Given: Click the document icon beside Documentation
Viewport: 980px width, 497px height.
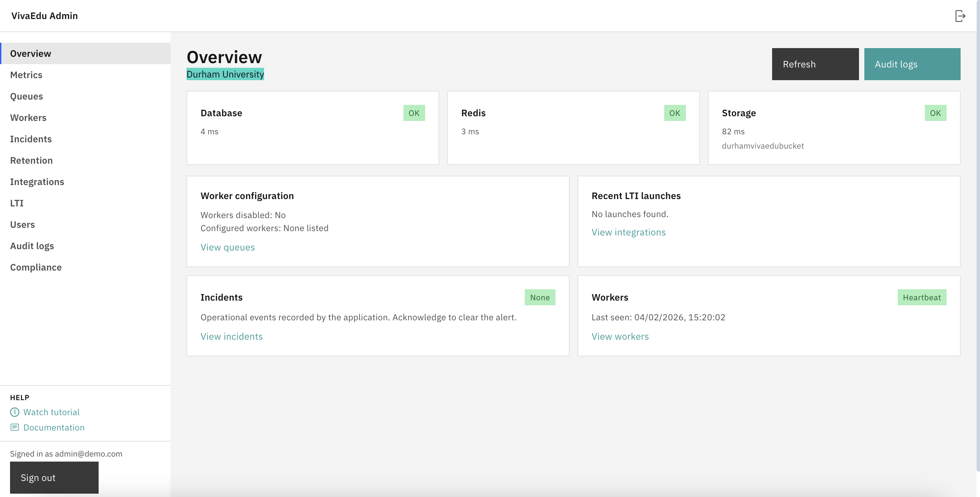Looking at the screenshot, I should 14,427.
